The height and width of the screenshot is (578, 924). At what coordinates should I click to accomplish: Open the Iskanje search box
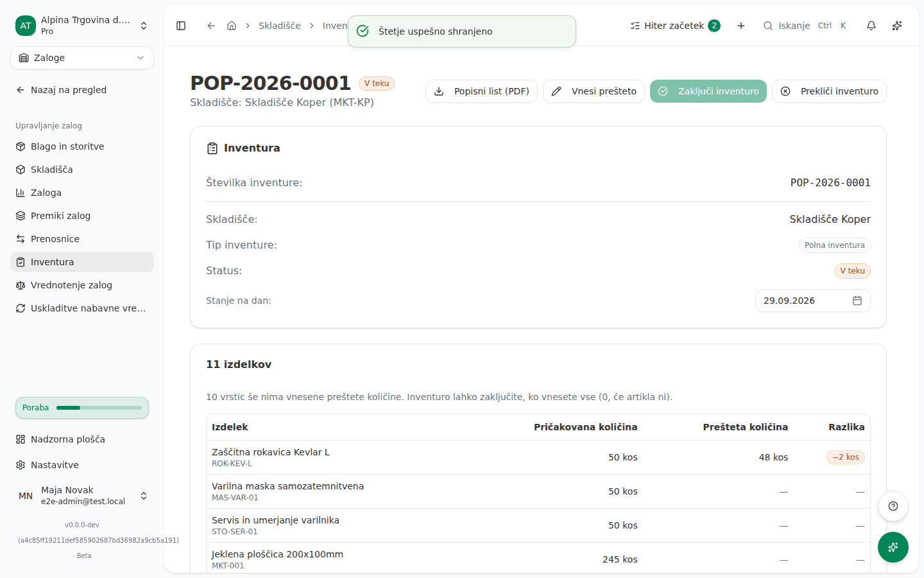pos(806,26)
